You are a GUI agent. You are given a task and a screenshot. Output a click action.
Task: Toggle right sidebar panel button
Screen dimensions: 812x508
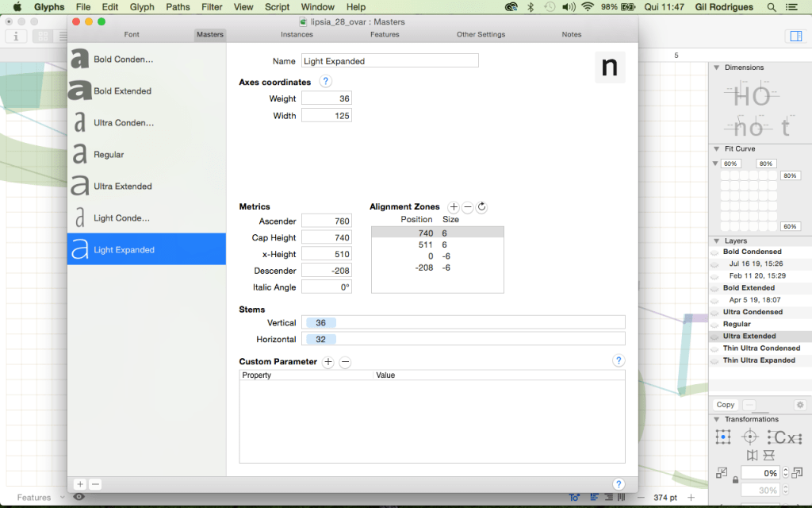click(795, 37)
